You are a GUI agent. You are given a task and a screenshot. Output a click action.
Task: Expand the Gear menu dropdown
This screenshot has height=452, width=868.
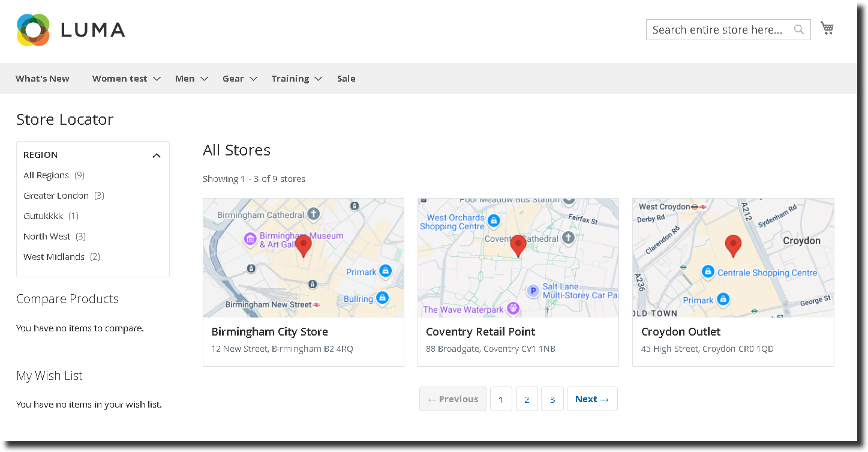tap(253, 79)
